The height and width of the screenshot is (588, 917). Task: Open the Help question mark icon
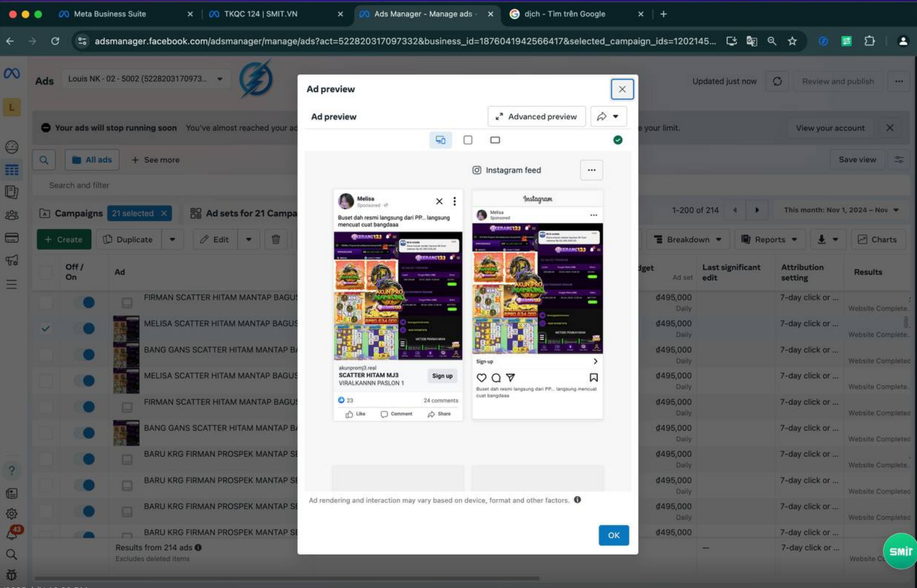[x=12, y=470]
